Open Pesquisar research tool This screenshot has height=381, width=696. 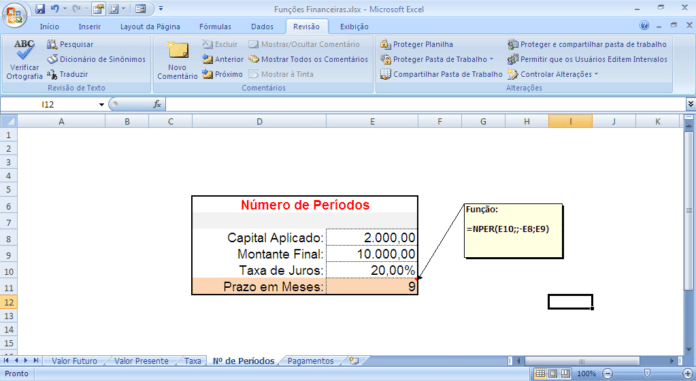coord(70,44)
